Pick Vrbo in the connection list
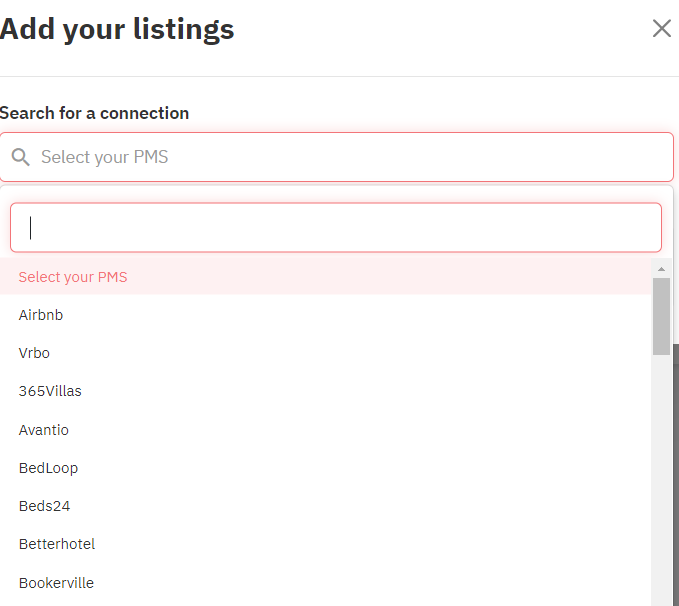This screenshot has height=606, width=679. (326, 353)
